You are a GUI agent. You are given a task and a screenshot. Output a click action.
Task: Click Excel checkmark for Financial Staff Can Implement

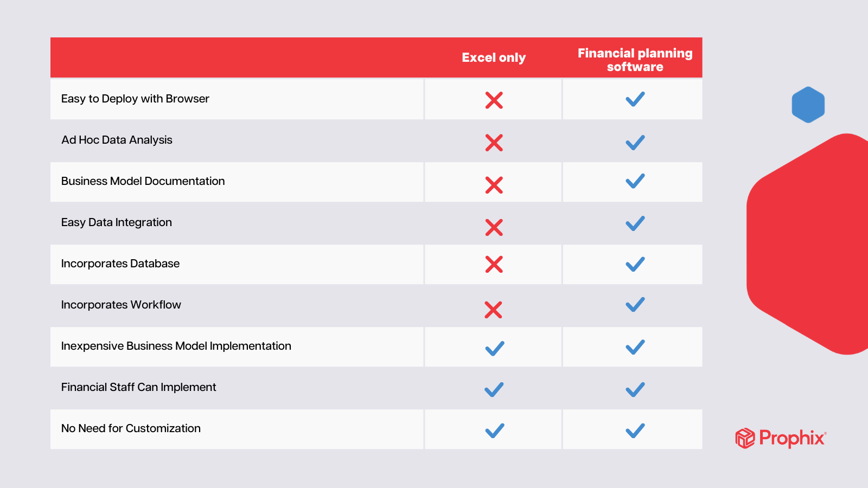494,389
